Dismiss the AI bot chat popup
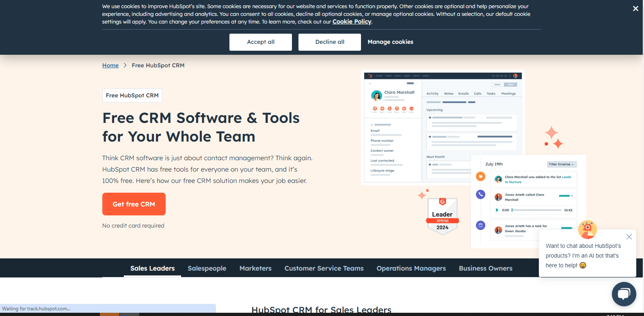 point(629,237)
